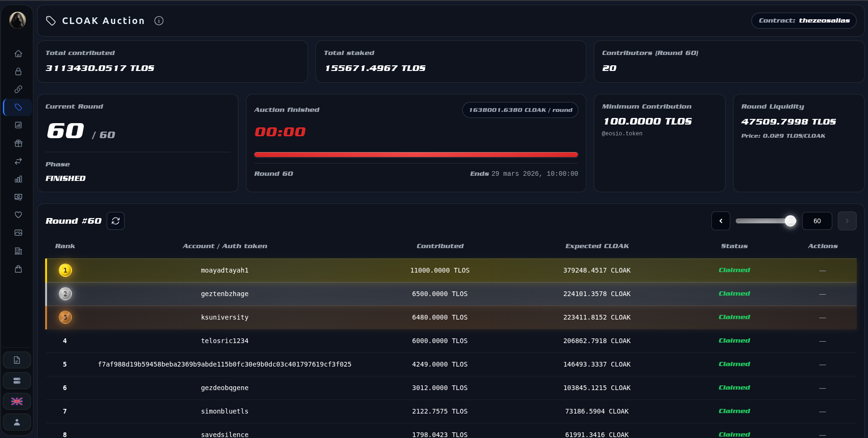868x438 pixels.
Task: Click the document icon button in sidebar
Action: click(17, 360)
